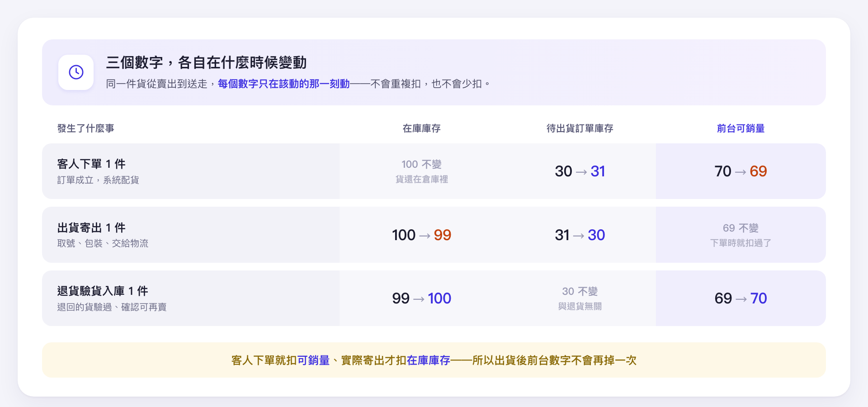Click the value 100 → 99
Image resolution: width=868 pixels, height=407 pixels.
(421, 235)
